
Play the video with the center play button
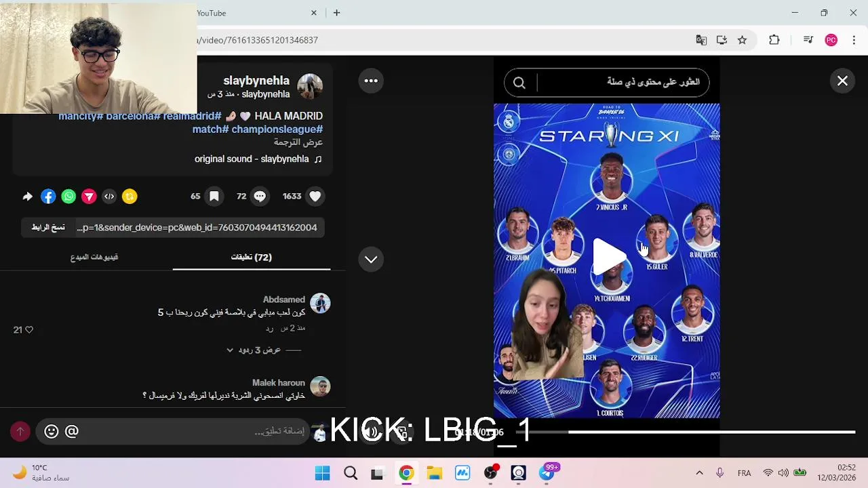pos(609,257)
